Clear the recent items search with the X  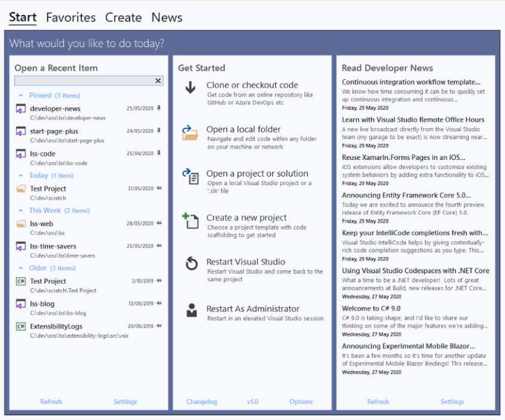click(158, 81)
